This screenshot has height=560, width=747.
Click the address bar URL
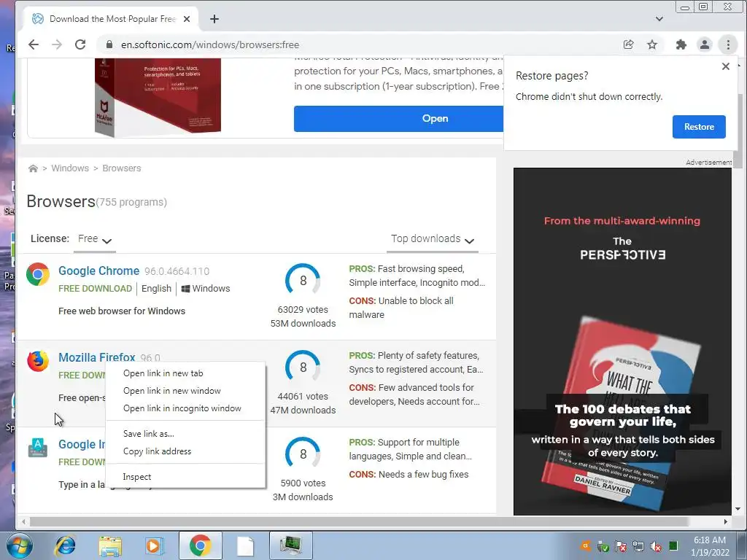click(x=210, y=44)
